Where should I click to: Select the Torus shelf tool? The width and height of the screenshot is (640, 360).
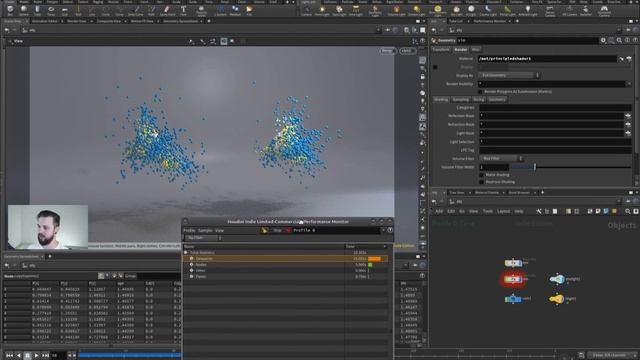click(51, 10)
